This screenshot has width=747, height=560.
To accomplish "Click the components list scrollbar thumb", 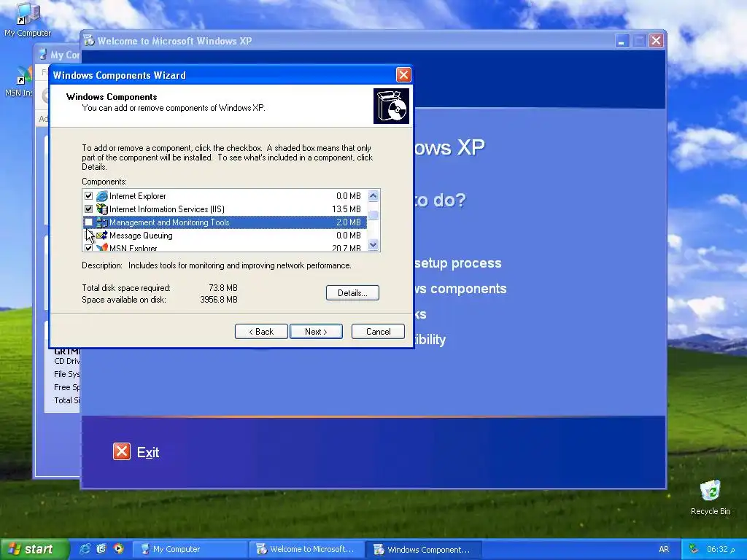I will point(373,215).
